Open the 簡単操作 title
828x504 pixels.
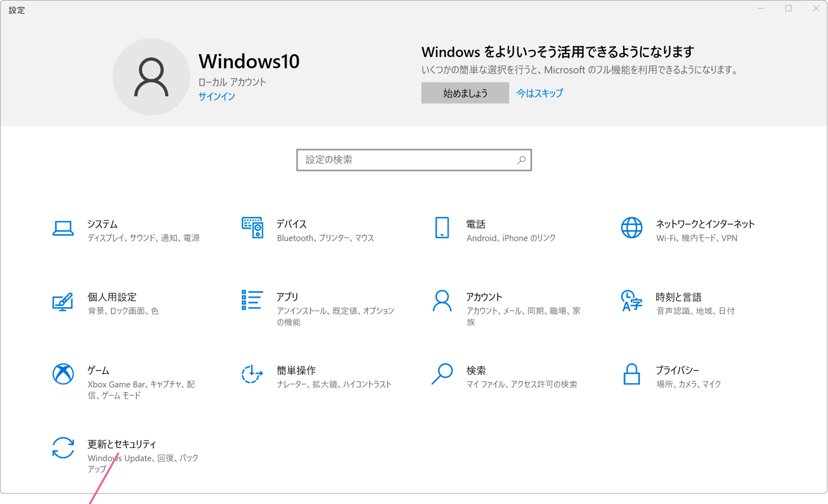pos(296,370)
